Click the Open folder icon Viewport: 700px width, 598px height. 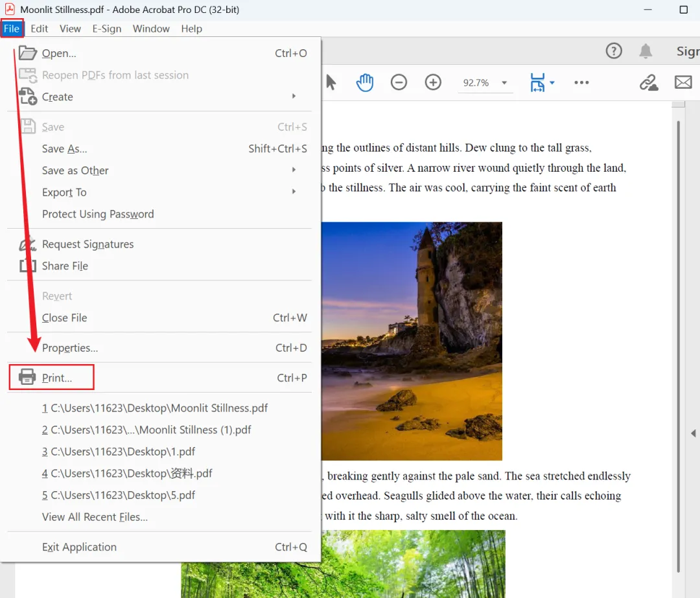tap(28, 52)
